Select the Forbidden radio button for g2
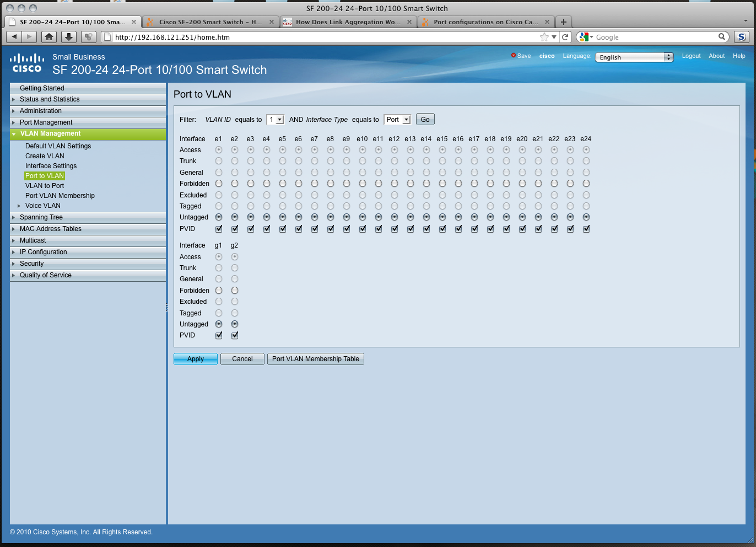Image resolution: width=756 pixels, height=547 pixels. (235, 291)
